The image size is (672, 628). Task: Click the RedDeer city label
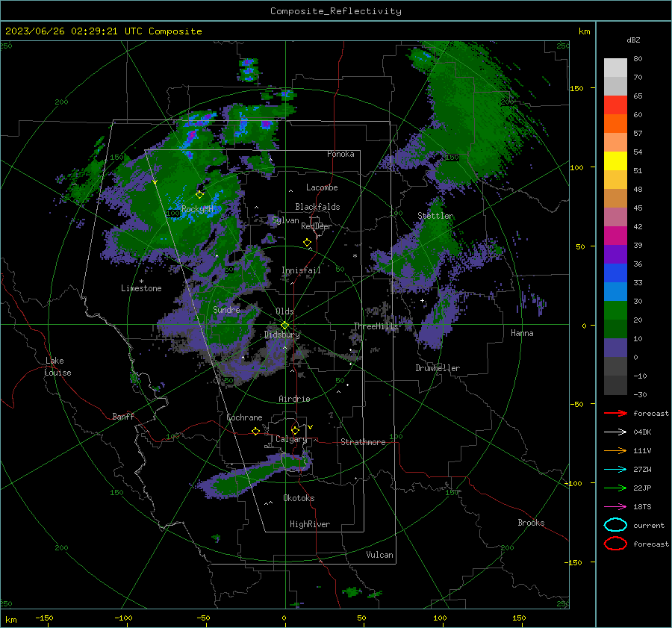click(317, 226)
